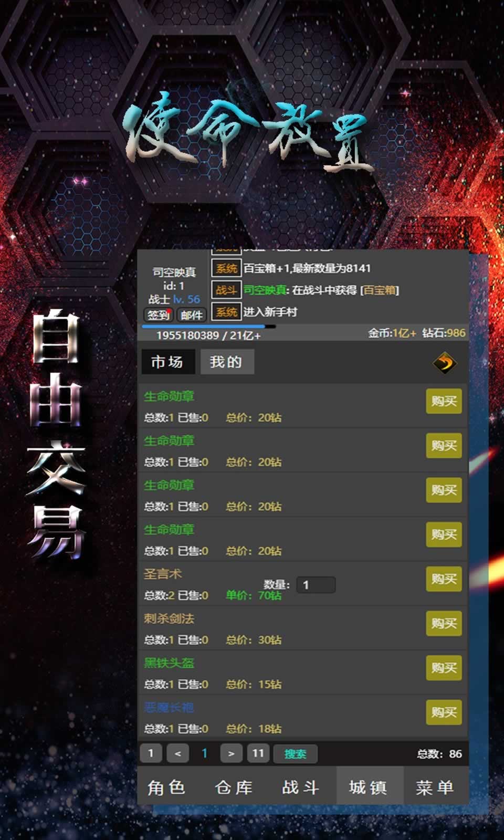Viewport: 504px width, 840px height.
Task: Click the 总数: 86 total count
Action: click(439, 754)
